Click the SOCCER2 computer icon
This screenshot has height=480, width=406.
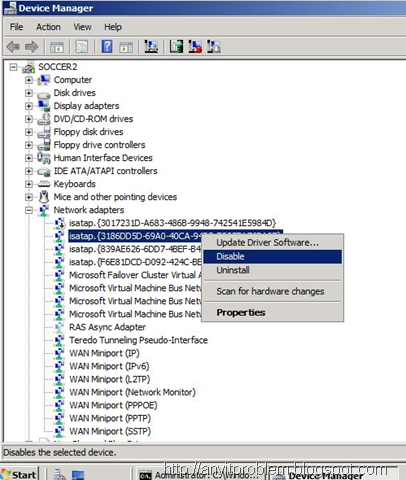(x=29, y=67)
